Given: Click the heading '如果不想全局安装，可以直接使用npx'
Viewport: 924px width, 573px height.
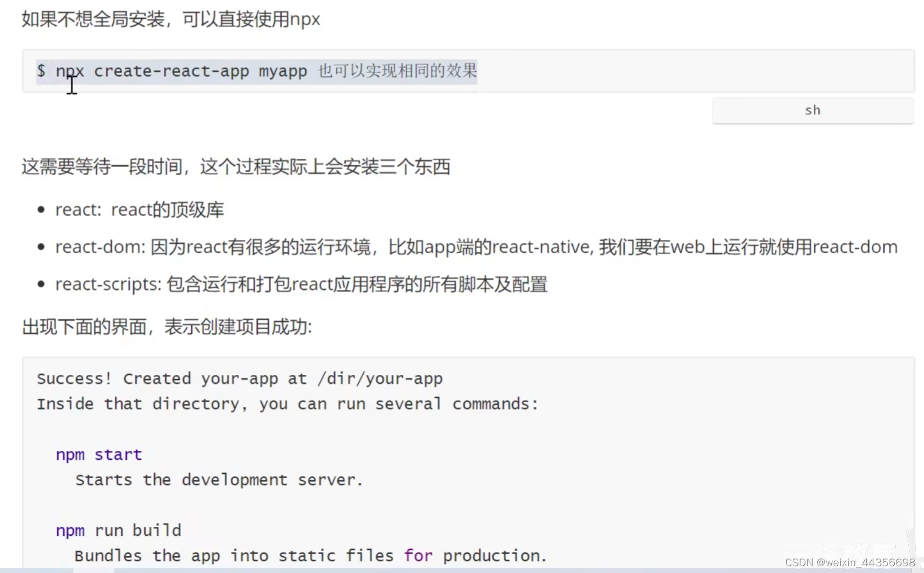Looking at the screenshot, I should 171,19.
